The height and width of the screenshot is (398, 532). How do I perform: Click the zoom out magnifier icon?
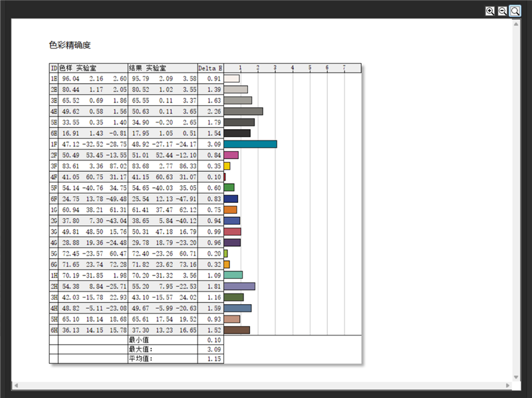[x=503, y=11]
